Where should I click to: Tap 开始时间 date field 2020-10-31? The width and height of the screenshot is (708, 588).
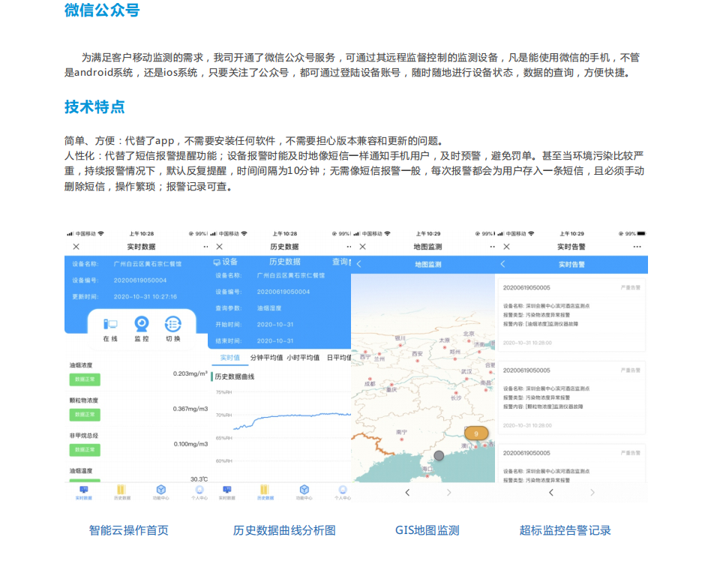(275, 325)
